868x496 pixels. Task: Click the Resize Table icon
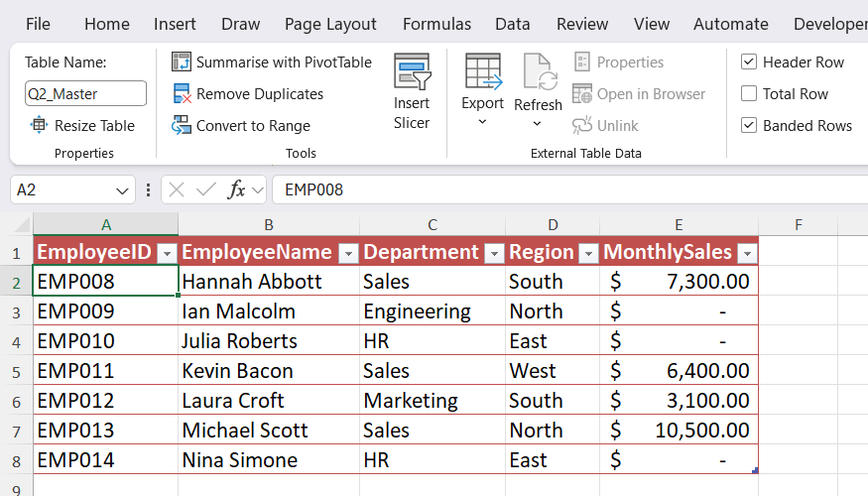click(x=39, y=125)
